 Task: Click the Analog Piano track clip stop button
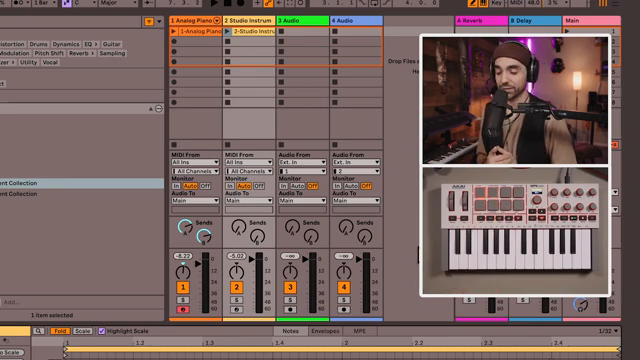click(x=174, y=144)
